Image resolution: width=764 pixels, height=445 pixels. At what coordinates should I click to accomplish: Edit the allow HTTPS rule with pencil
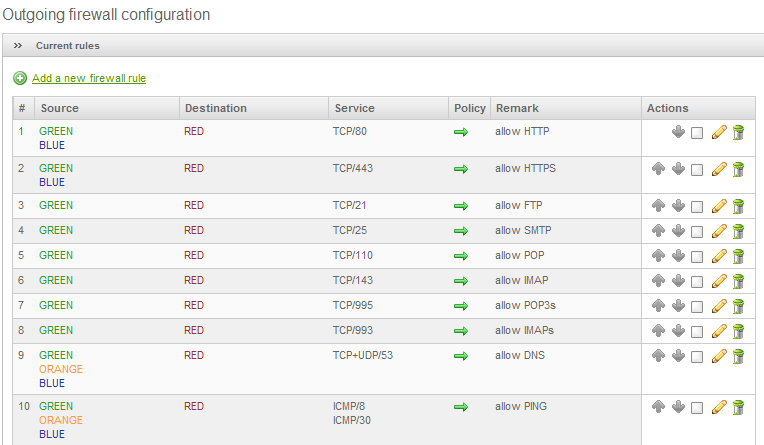tap(718, 169)
